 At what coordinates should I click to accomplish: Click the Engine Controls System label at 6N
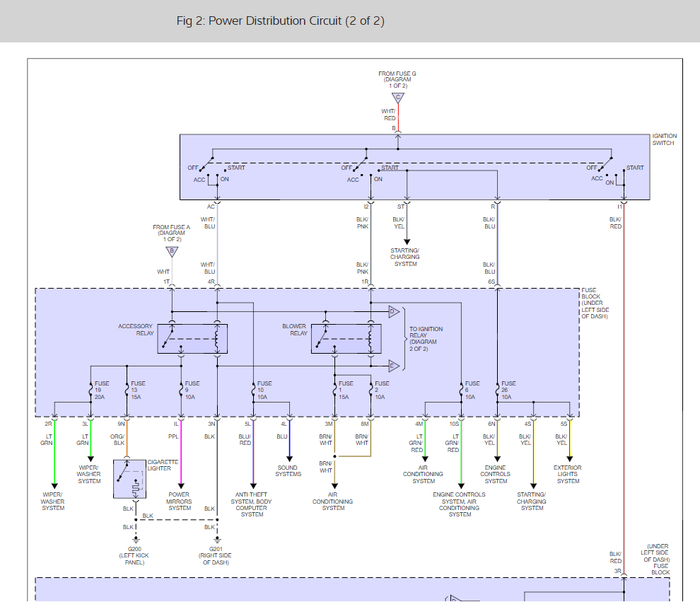coord(496,474)
